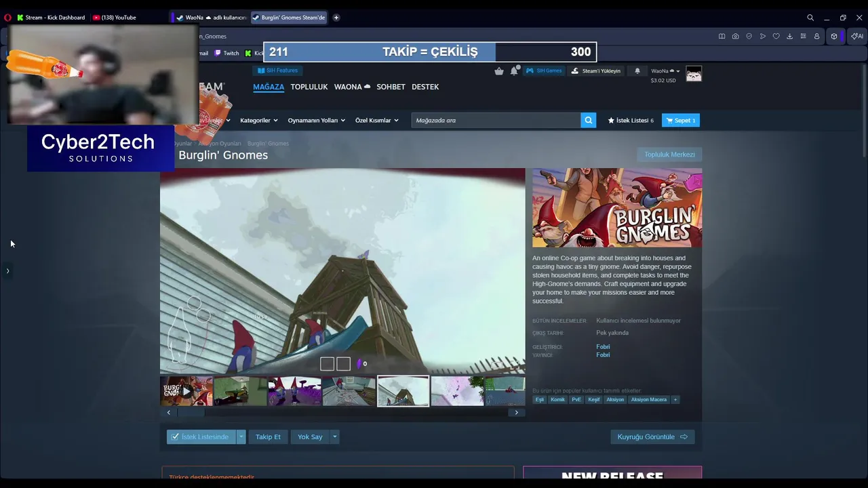Open the SIH Features button
The width and height of the screenshot is (868, 488).
point(277,70)
